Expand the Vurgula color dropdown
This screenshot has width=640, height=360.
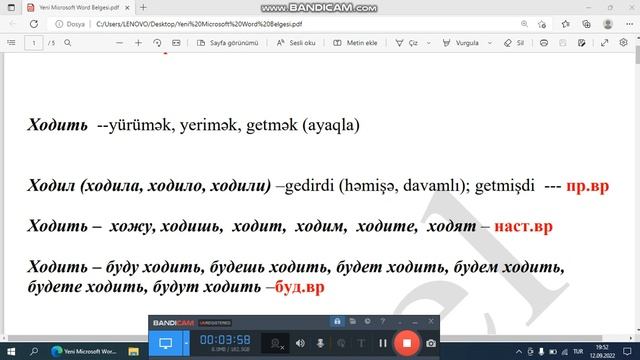click(x=490, y=43)
